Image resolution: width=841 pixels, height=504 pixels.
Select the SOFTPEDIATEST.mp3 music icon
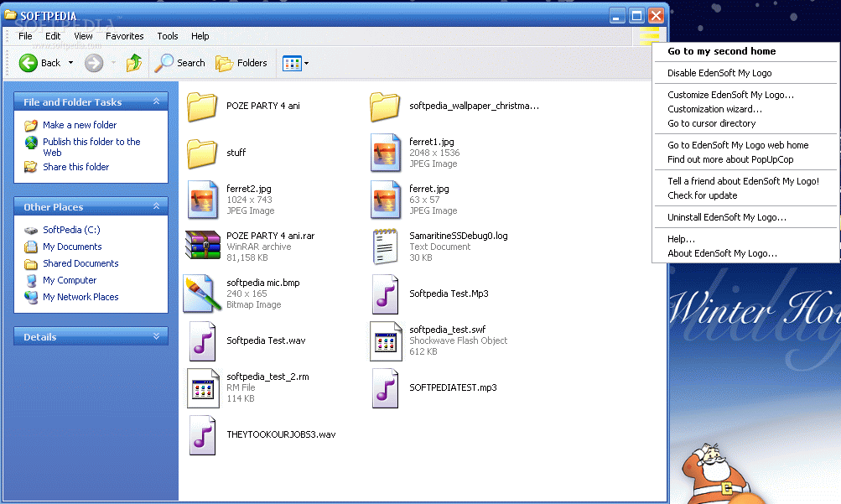385,388
